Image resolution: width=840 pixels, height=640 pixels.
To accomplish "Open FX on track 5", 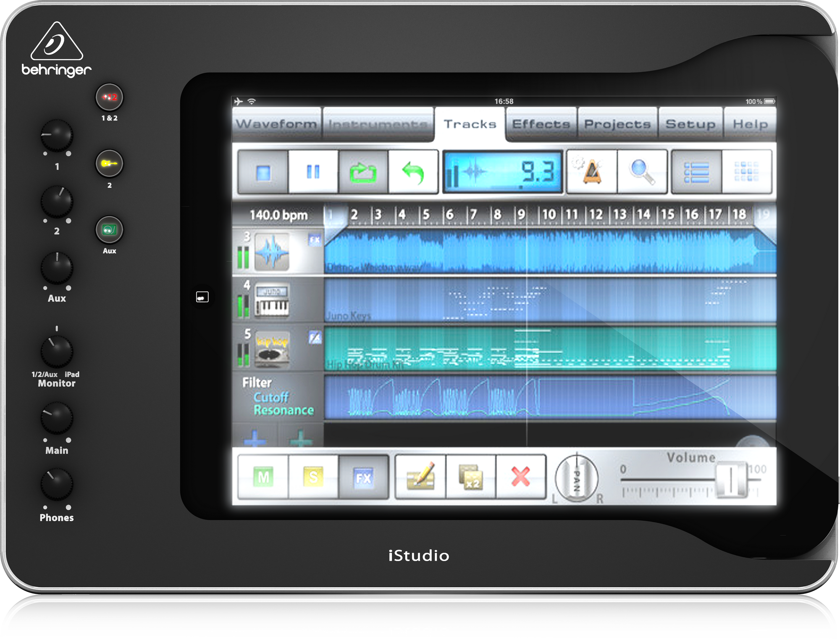I will [315, 337].
